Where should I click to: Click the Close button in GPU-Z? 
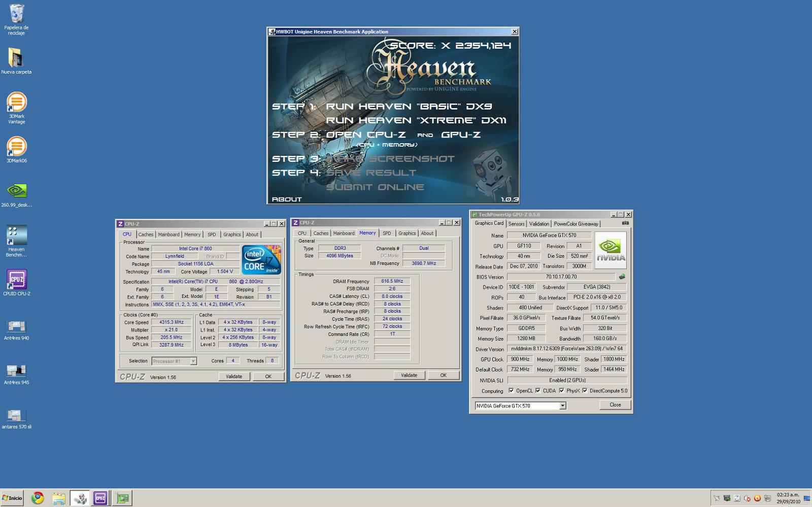(x=615, y=405)
